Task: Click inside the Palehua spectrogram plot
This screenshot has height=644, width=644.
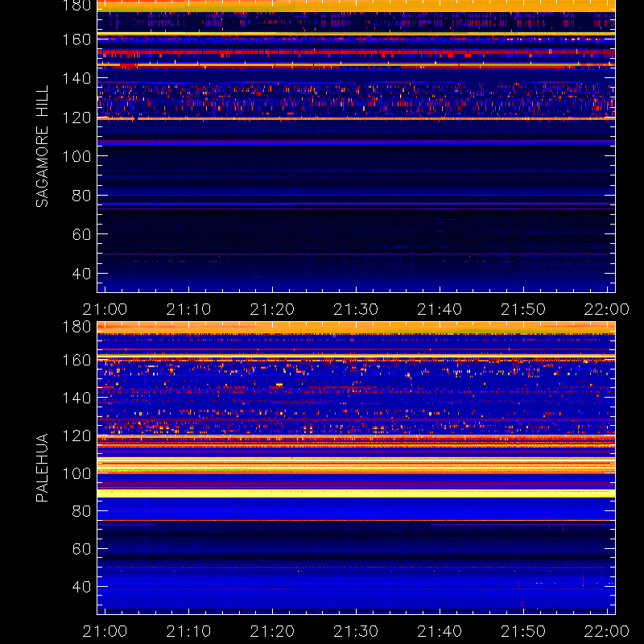Action: tap(356, 468)
